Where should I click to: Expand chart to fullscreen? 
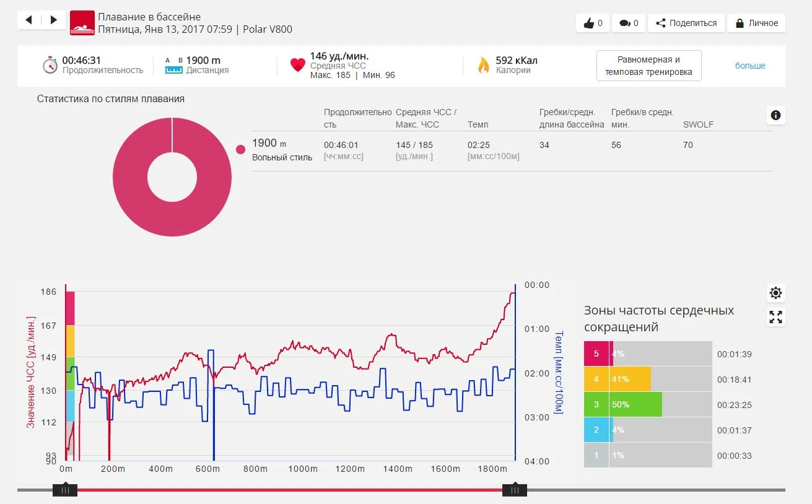pos(775,318)
